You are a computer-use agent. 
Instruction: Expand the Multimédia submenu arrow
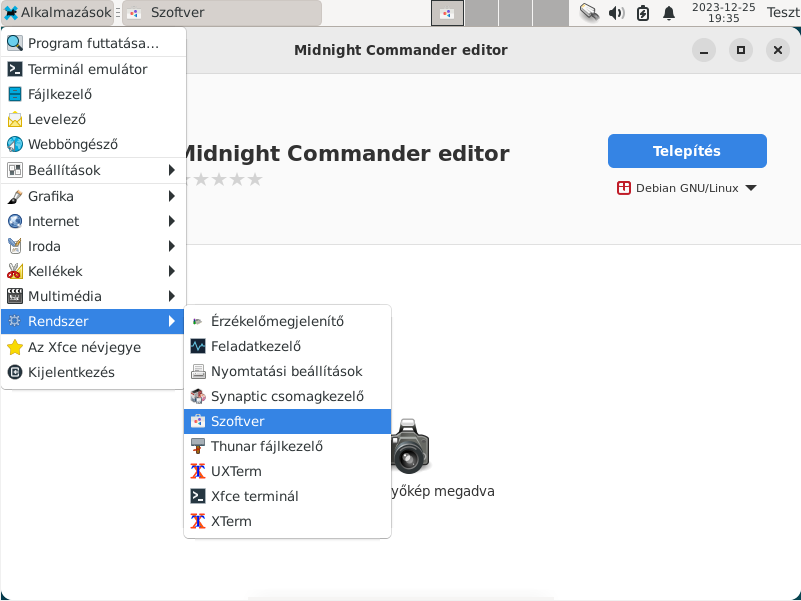coord(172,296)
